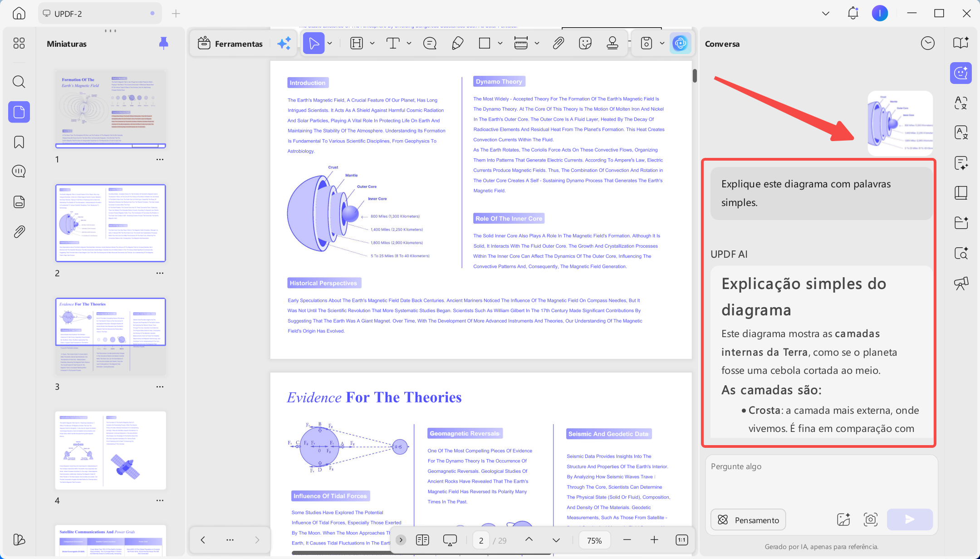Select the pencil drawing tool
The height and width of the screenshot is (559, 980).
click(x=457, y=44)
